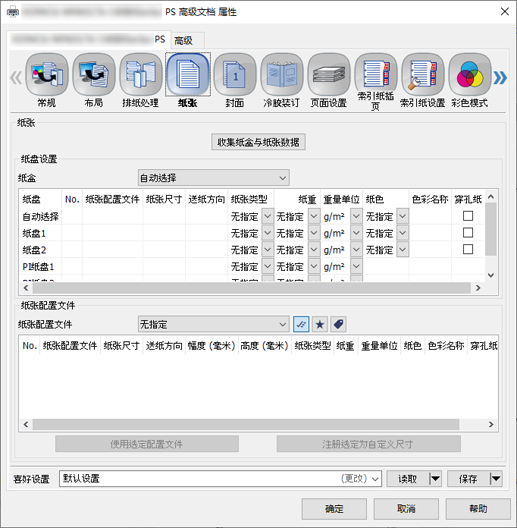Click the 幅度 (毫米) column header
The height and width of the screenshot is (528, 517).
[211, 345]
